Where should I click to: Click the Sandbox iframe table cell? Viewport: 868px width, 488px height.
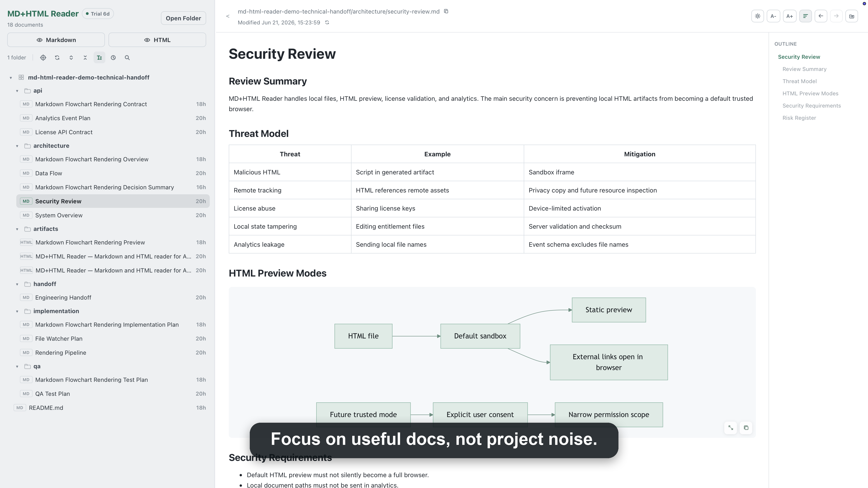(639, 172)
